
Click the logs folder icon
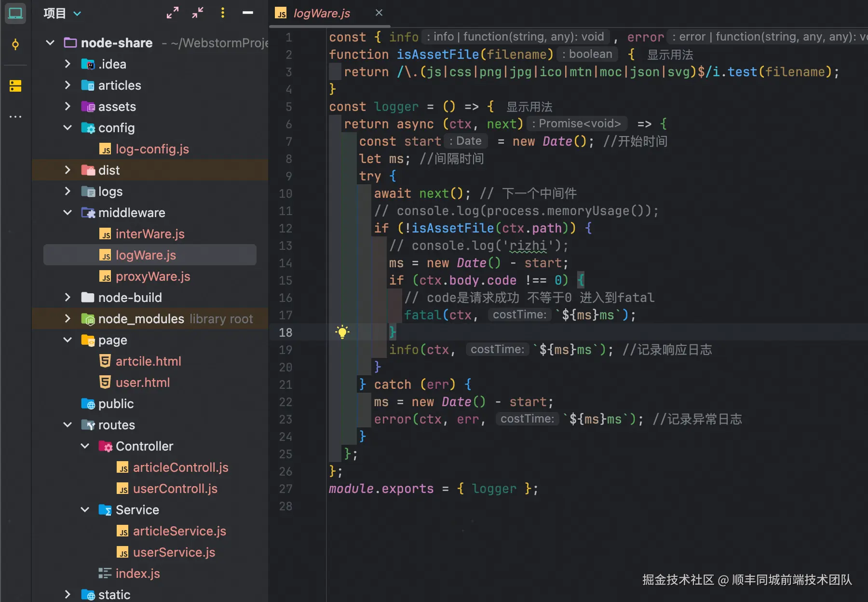point(88,192)
